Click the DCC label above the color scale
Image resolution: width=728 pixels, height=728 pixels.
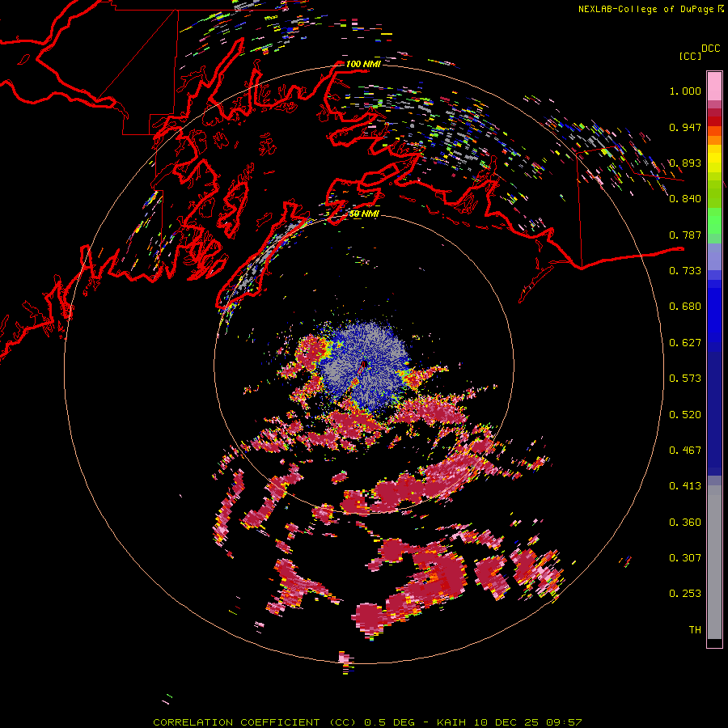pyautogui.click(x=710, y=49)
